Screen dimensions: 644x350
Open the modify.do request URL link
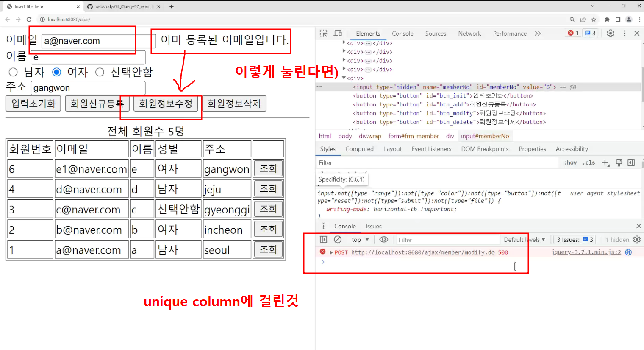(x=423, y=252)
